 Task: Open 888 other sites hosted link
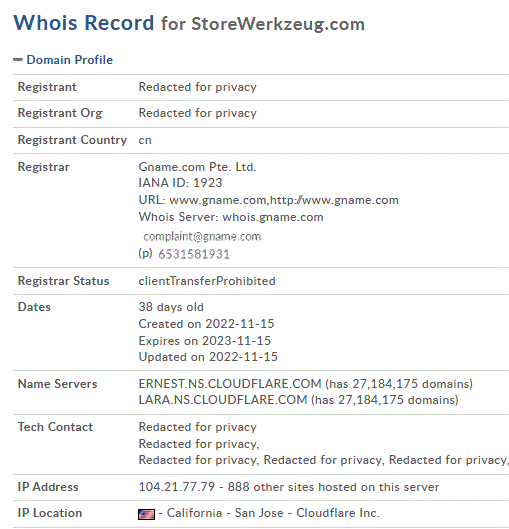point(333,487)
